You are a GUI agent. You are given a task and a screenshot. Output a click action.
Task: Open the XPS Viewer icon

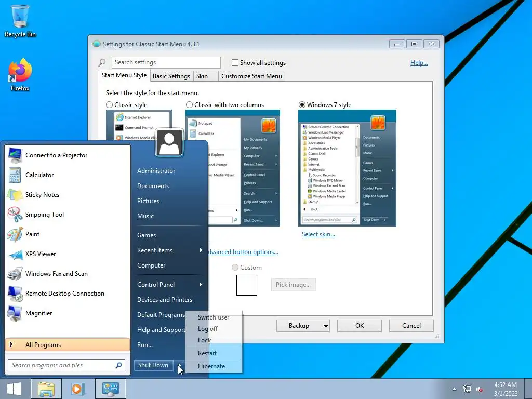tap(15, 254)
